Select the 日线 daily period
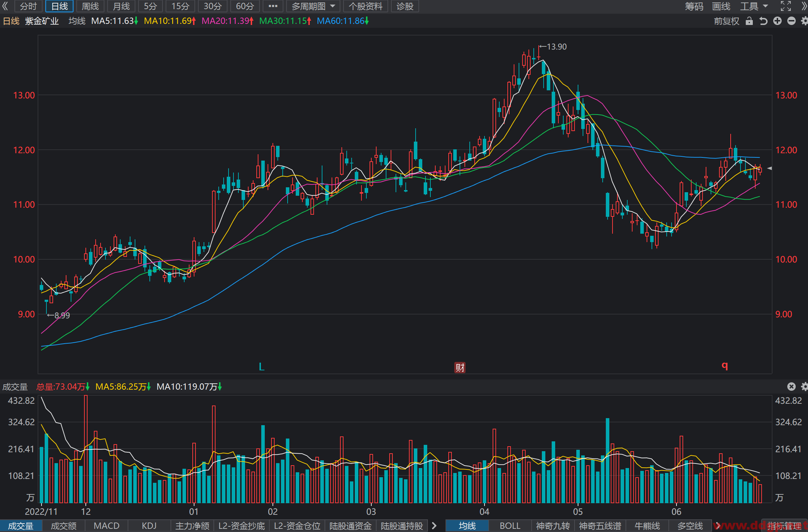 click(x=59, y=6)
